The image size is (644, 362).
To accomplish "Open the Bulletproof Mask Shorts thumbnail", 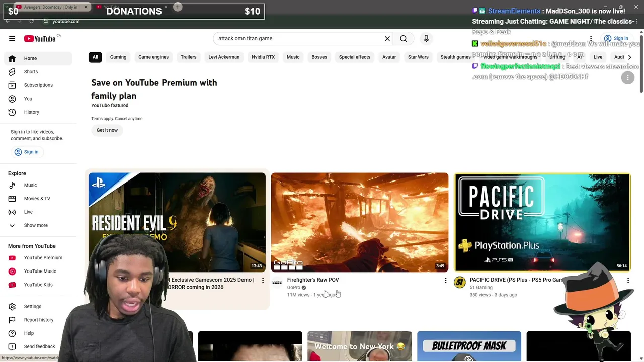I will (469, 346).
